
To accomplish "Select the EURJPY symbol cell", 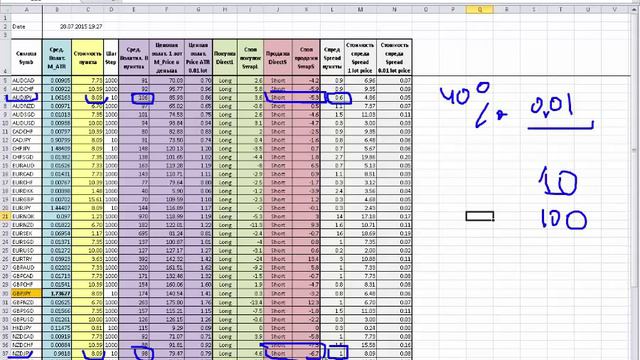I will (x=27, y=208).
